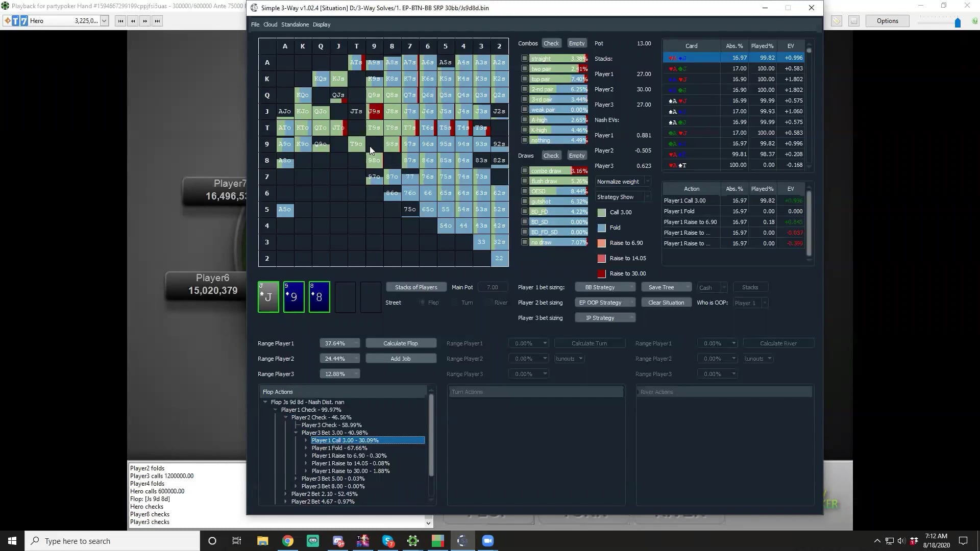The image size is (980, 551).
Task: Click the playback speed slider handle
Action: coord(958,22)
